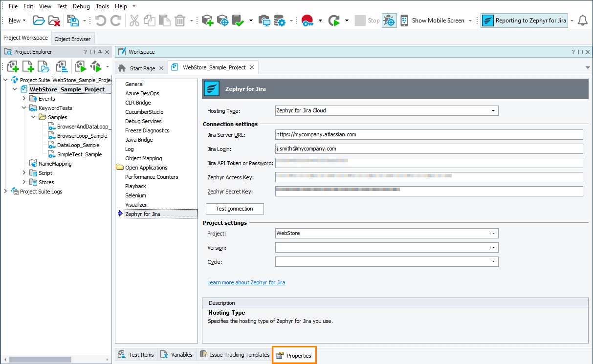Open the File menu

coord(13,6)
